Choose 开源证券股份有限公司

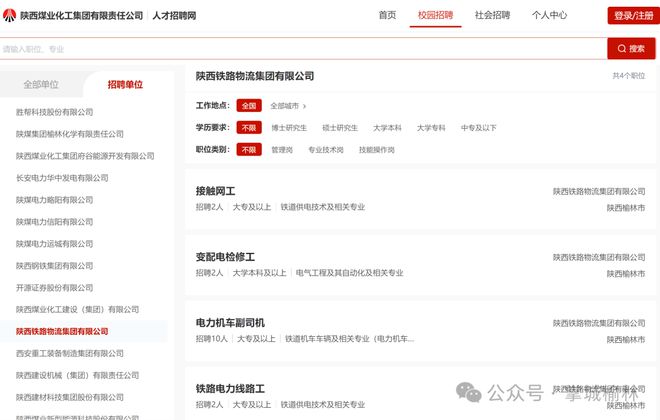pos(54,287)
